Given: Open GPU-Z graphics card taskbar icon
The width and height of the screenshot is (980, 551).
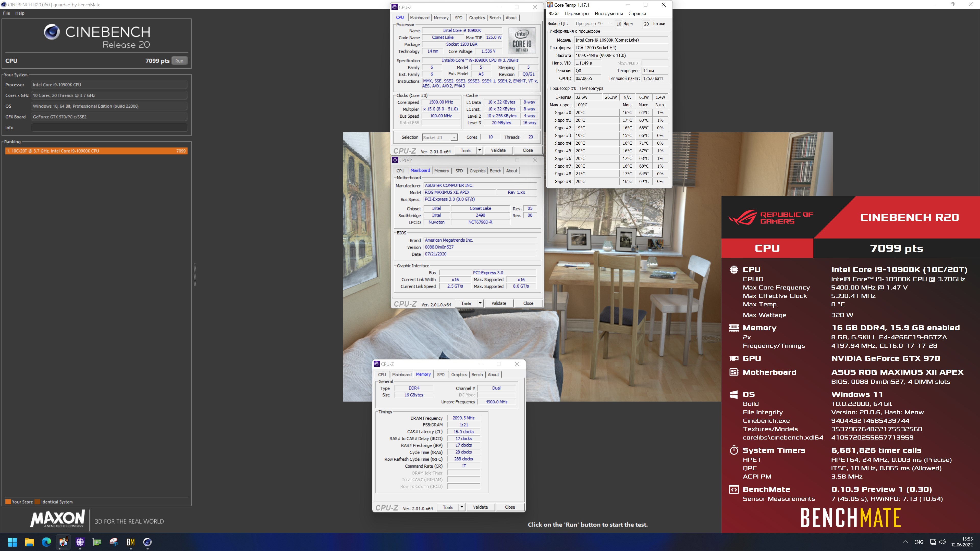Looking at the screenshot, I should [x=97, y=542].
